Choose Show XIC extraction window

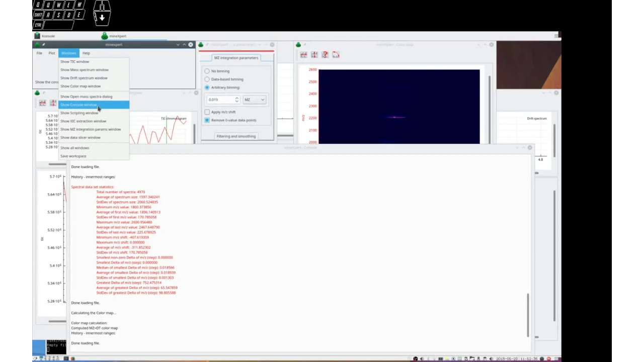94,121
